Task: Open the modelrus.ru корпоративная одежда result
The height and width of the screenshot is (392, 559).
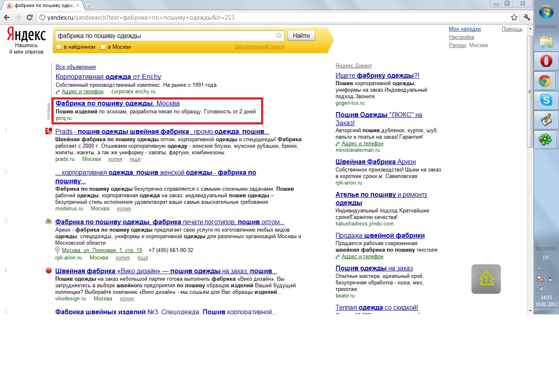Action: click(x=156, y=176)
